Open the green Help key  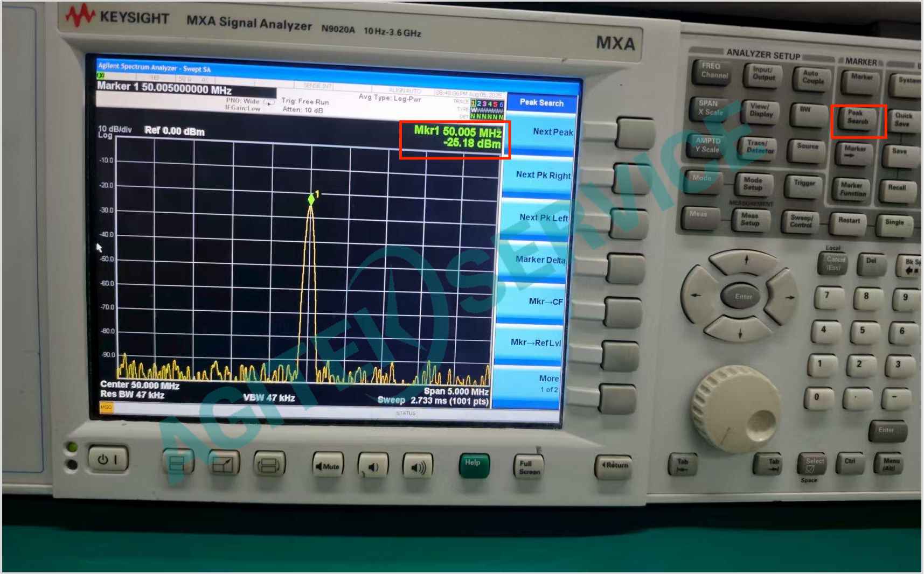pos(474,465)
